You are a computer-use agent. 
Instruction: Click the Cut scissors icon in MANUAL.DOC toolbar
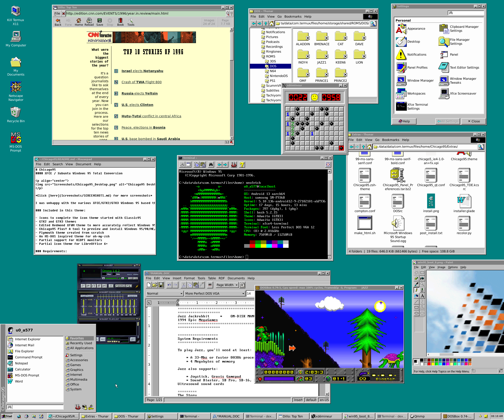(x=184, y=285)
